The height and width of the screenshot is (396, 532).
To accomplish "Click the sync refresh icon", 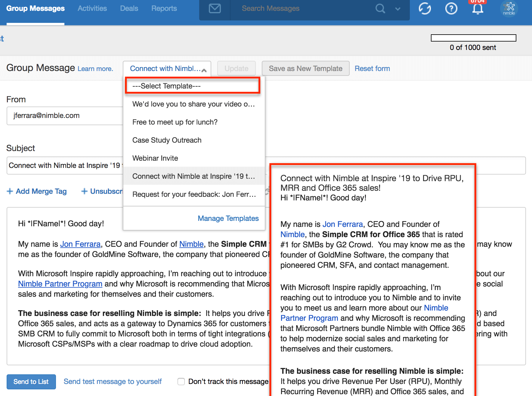I will [425, 9].
